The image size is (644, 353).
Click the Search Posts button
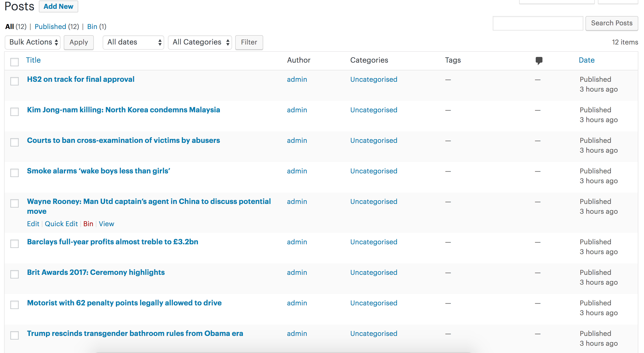pos(612,23)
